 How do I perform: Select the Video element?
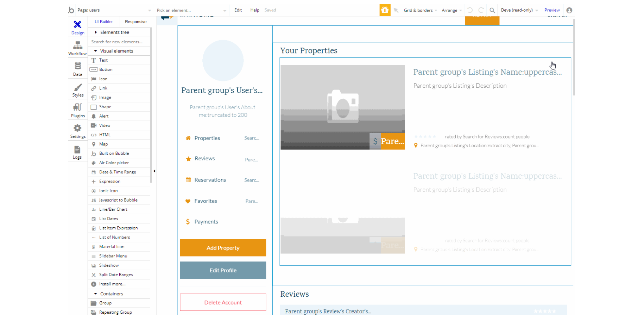pyautogui.click(x=119, y=125)
